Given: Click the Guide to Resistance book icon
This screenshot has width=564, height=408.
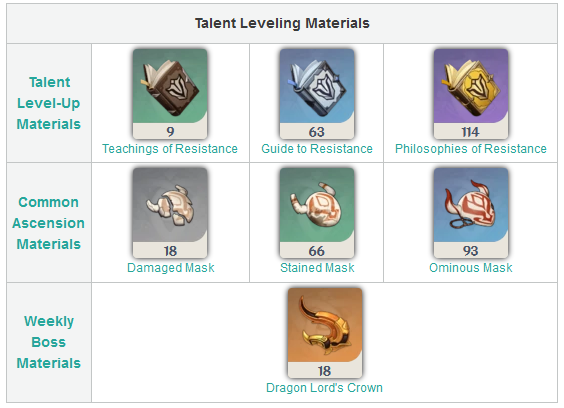Looking at the screenshot, I should (x=317, y=94).
